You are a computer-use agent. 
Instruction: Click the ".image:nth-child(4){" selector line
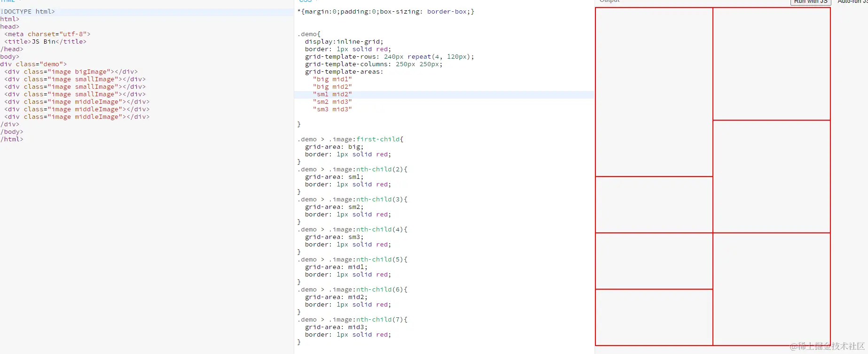tap(352, 230)
